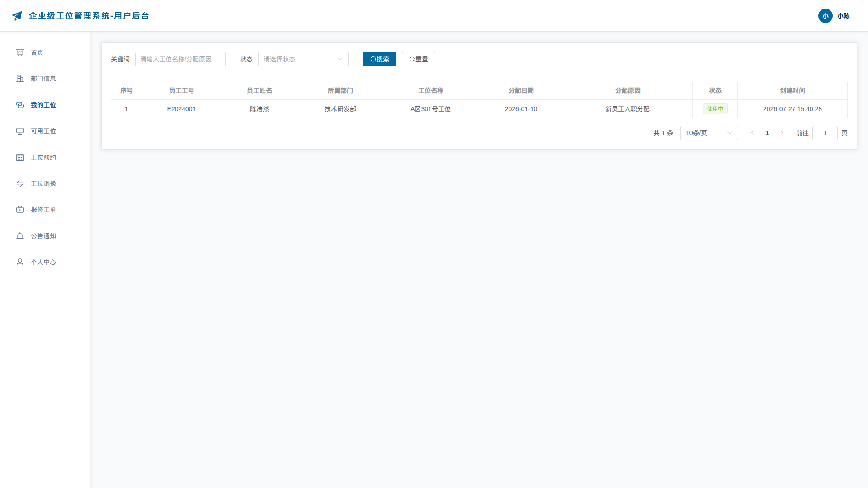Expand the 状态 select dropdown
868x488 pixels.
click(x=303, y=59)
